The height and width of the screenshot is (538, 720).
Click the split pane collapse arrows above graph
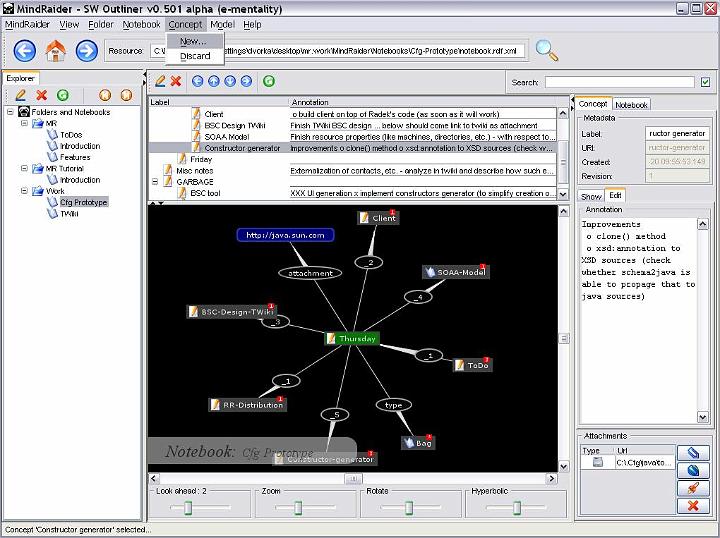tap(158, 202)
